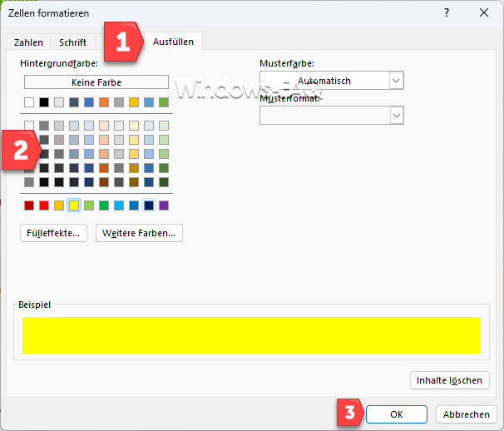The width and height of the screenshot is (504, 431).
Task: Pick pure white in the top theme color row
Action: click(29, 102)
